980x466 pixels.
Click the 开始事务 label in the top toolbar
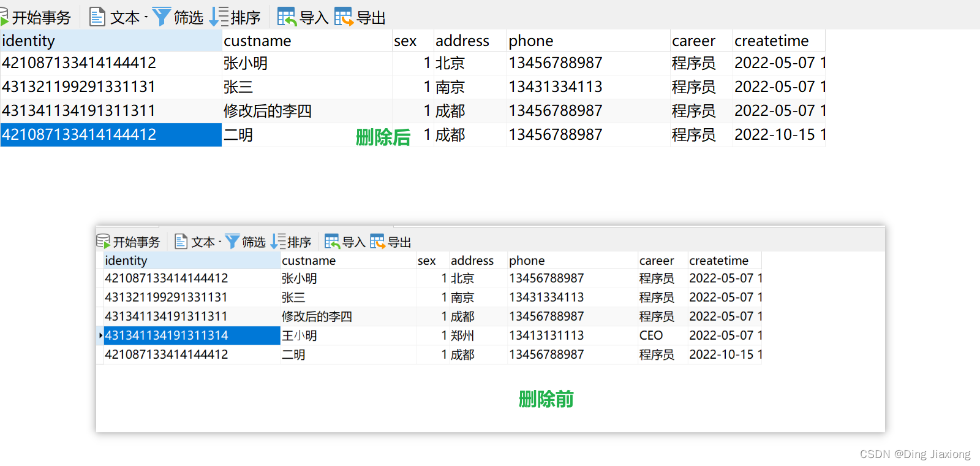click(x=42, y=18)
